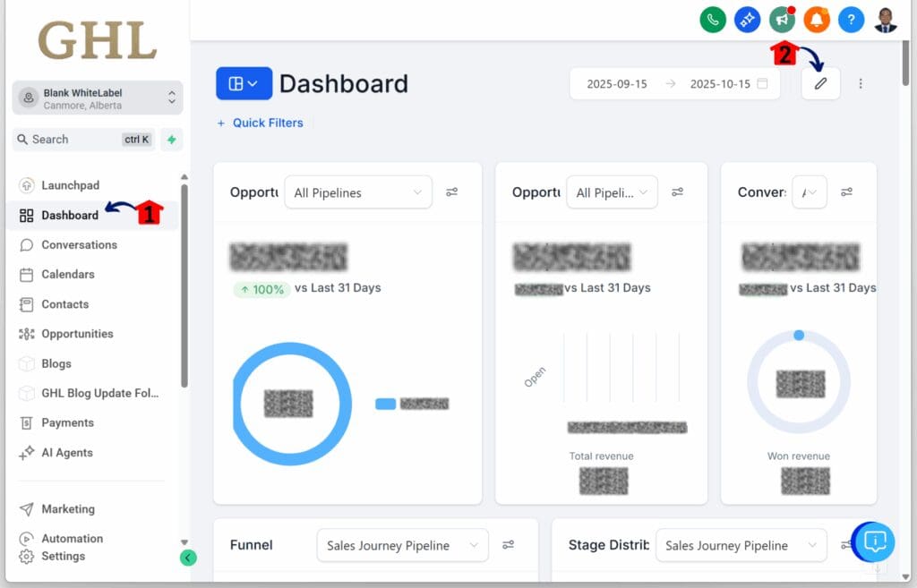Screen dimensions: 917x588
Task: Open the support chat bubble at bottom right
Action: pos(873,542)
